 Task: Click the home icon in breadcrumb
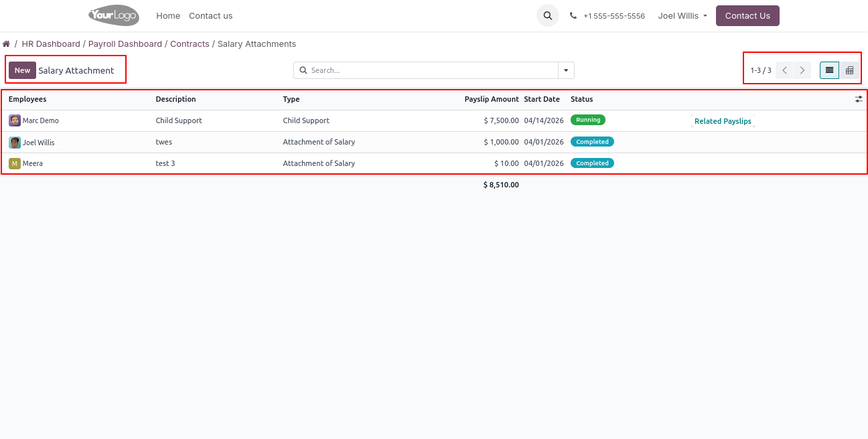pyautogui.click(x=6, y=44)
